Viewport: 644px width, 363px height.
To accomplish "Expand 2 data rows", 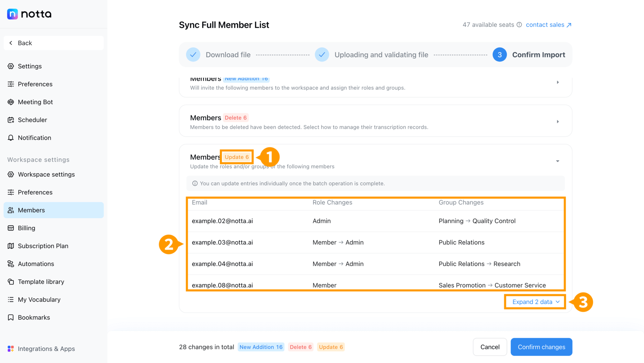I will pyautogui.click(x=536, y=302).
